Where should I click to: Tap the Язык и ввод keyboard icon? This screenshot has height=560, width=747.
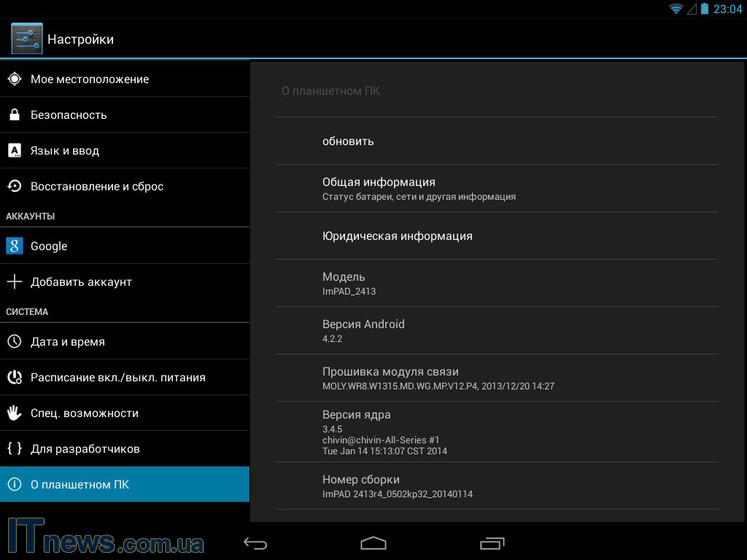[14, 151]
